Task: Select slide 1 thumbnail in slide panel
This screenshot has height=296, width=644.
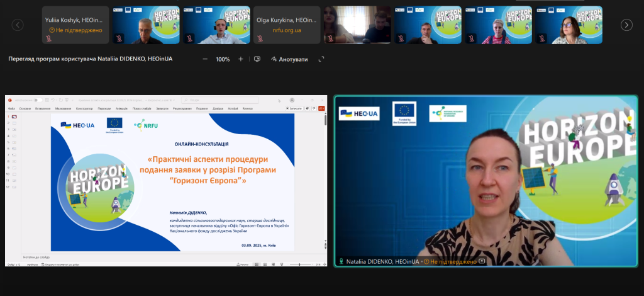Action: coord(14,117)
